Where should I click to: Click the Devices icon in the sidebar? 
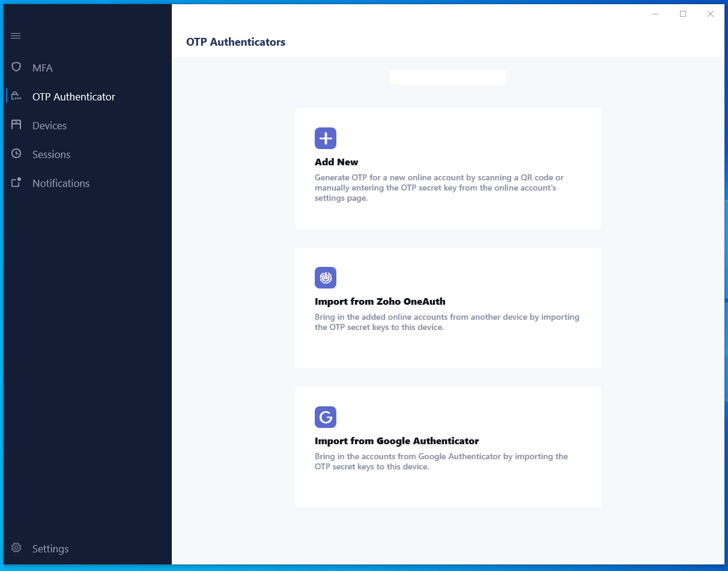point(16,124)
